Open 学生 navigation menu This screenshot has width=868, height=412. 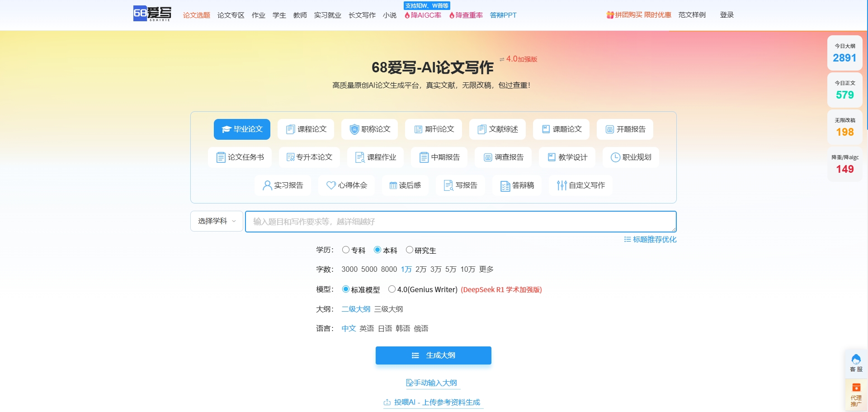click(x=279, y=15)
